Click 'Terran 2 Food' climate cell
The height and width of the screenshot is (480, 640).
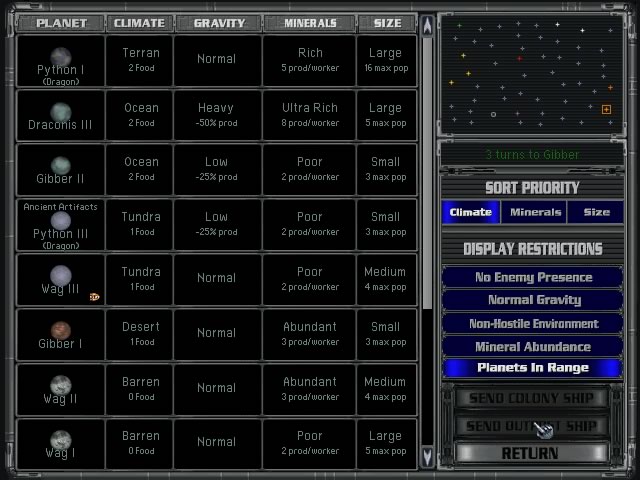[x=139, y=60]
